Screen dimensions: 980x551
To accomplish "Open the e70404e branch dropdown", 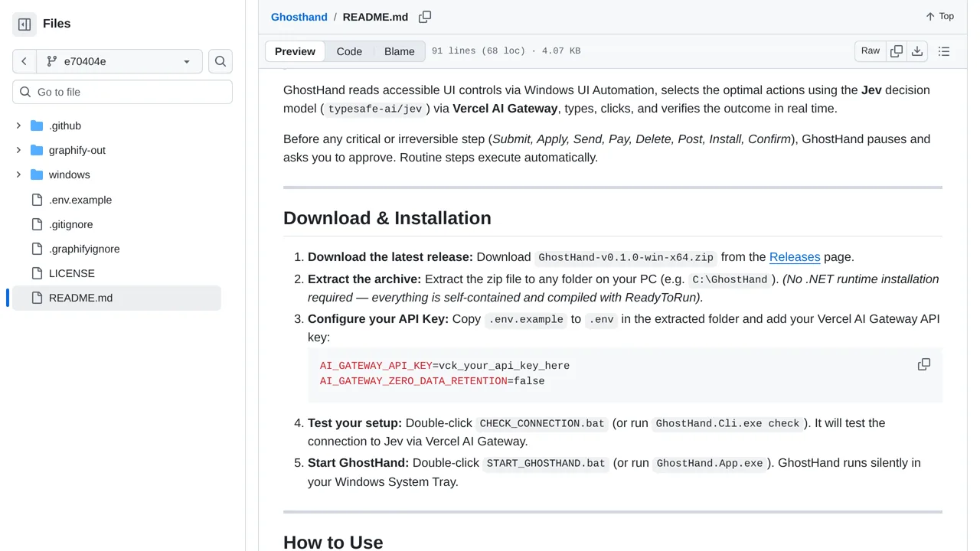I will pos(119,61).
